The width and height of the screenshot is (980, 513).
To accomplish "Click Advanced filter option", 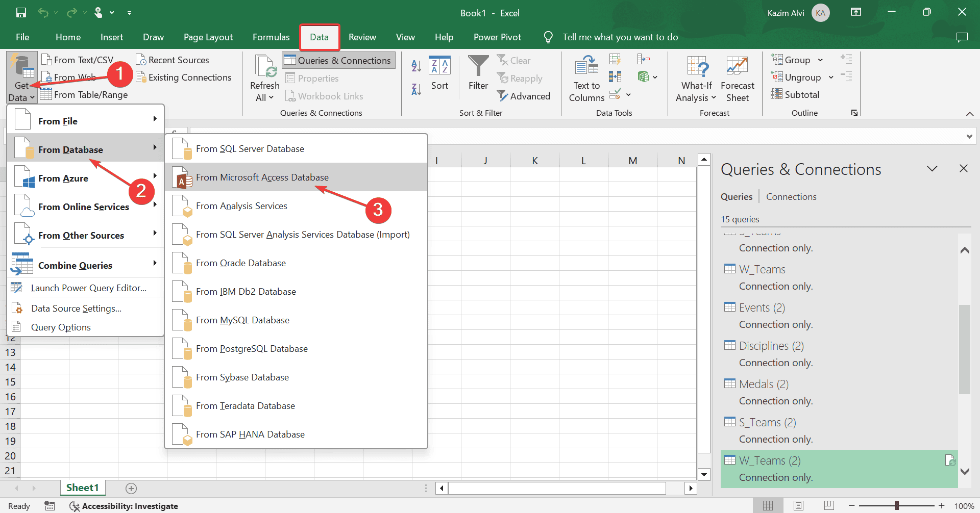I will 524,96.
